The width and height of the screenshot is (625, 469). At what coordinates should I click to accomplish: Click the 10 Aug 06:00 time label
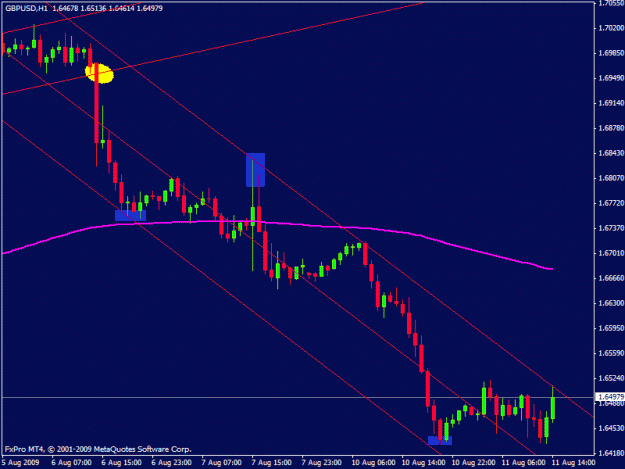coord(373,463)
